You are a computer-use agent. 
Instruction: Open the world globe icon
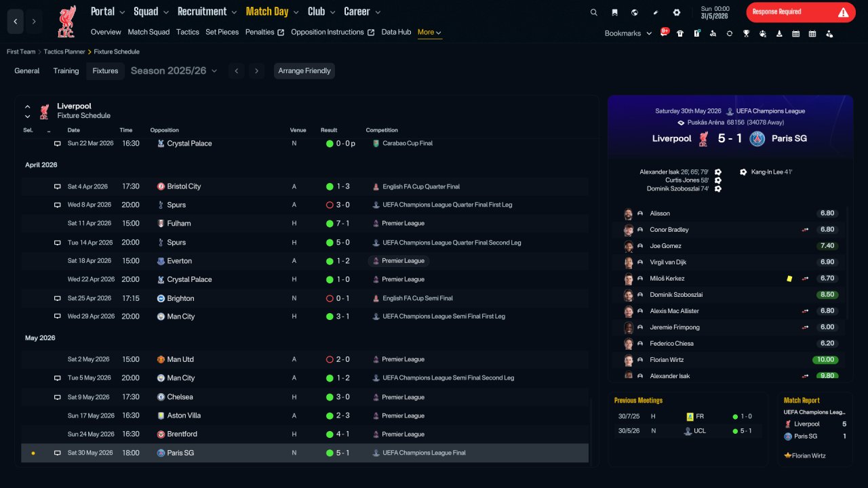(x=635, y=12)
